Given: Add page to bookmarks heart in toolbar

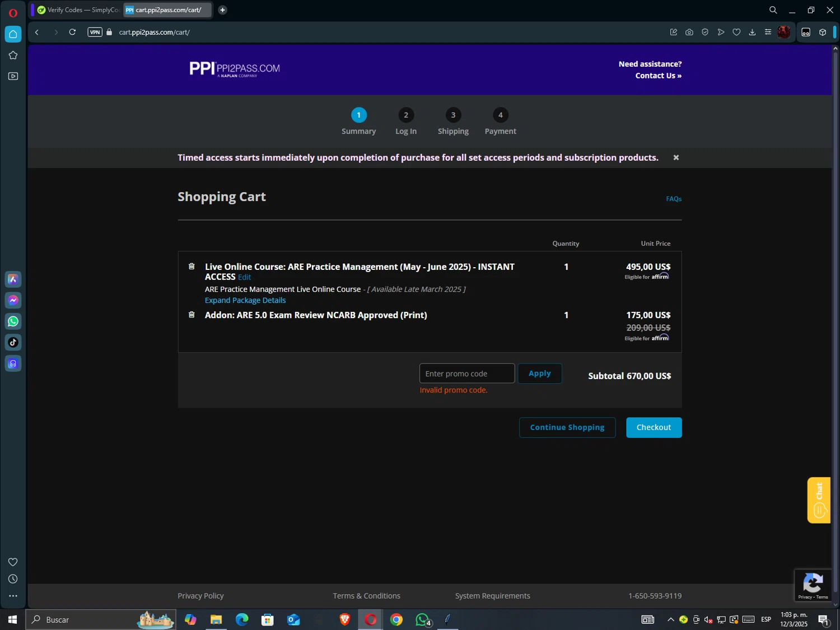Looking at the screenshot, I should click(x=736, y=32).
